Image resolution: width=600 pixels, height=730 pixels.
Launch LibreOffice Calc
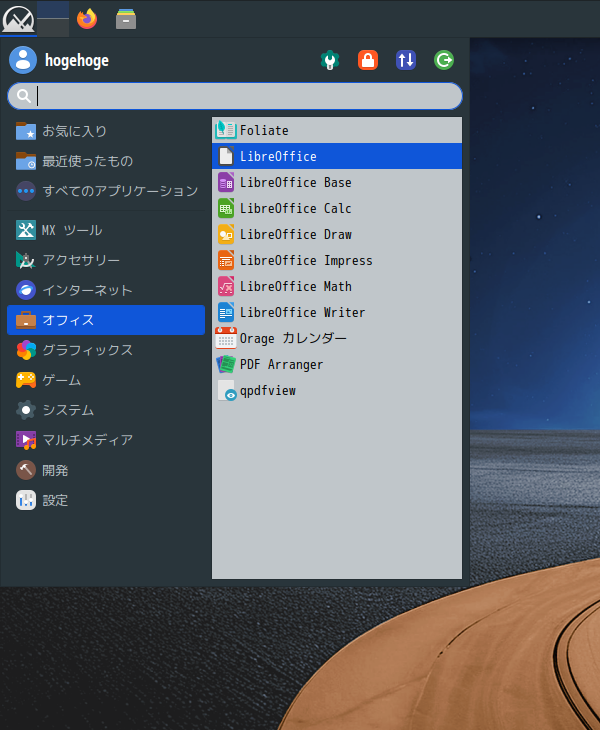[x=295, y=208]
